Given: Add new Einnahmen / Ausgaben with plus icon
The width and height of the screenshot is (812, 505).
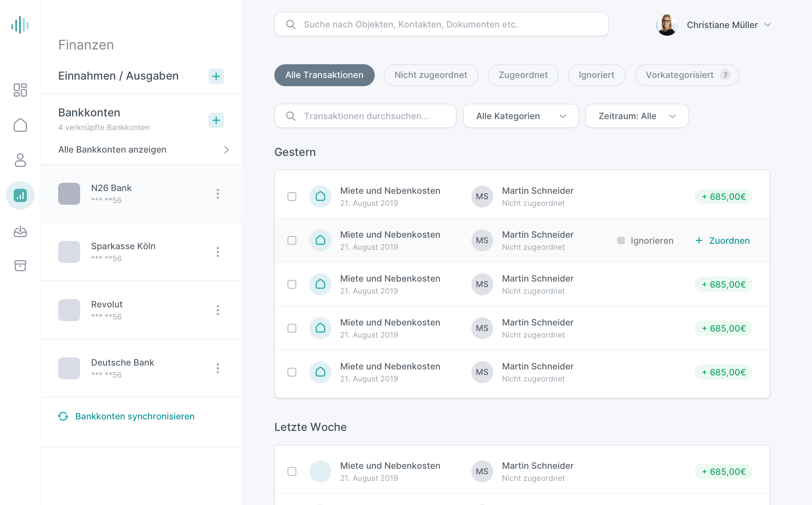Looking at the screenshot, I should 216,76.
